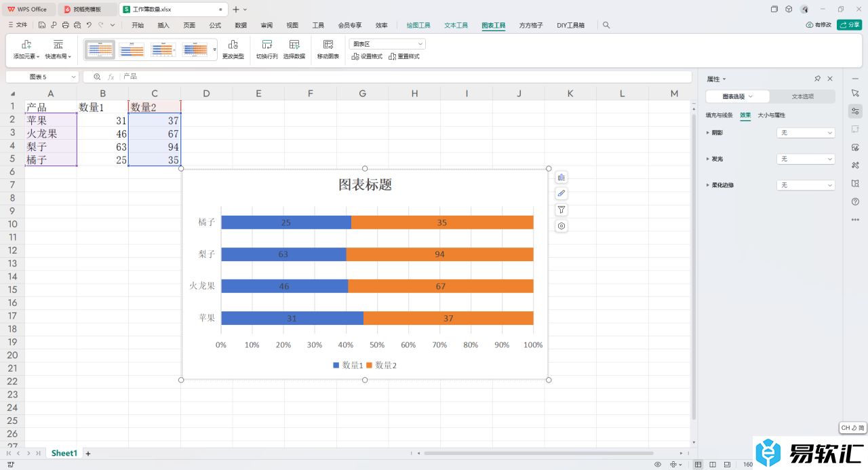Screen dimensions: 868x470
Task: Open the Name Box dropdown showing 图表 5
Action: pos(73,77)
